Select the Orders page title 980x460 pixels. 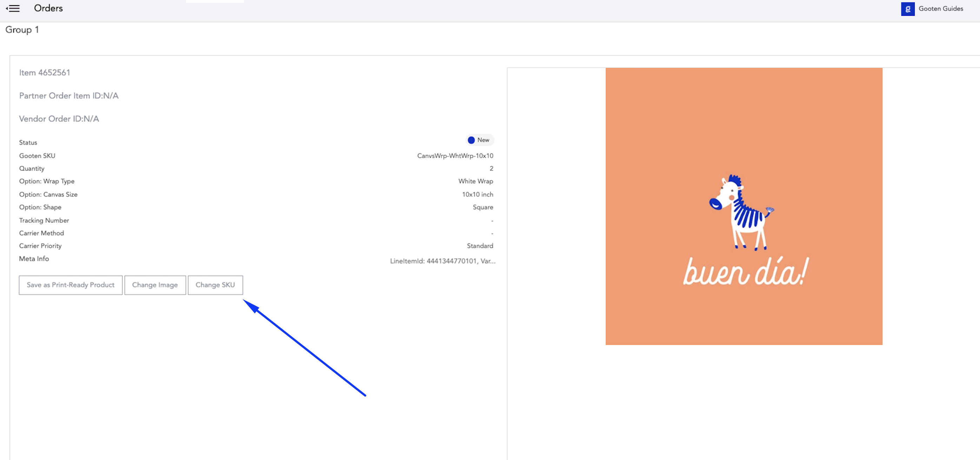48,8
